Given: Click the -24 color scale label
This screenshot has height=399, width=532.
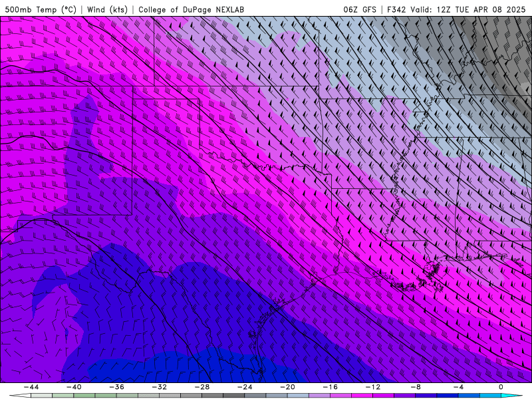Looking at the screenshot, I should [x=245, y=387].
